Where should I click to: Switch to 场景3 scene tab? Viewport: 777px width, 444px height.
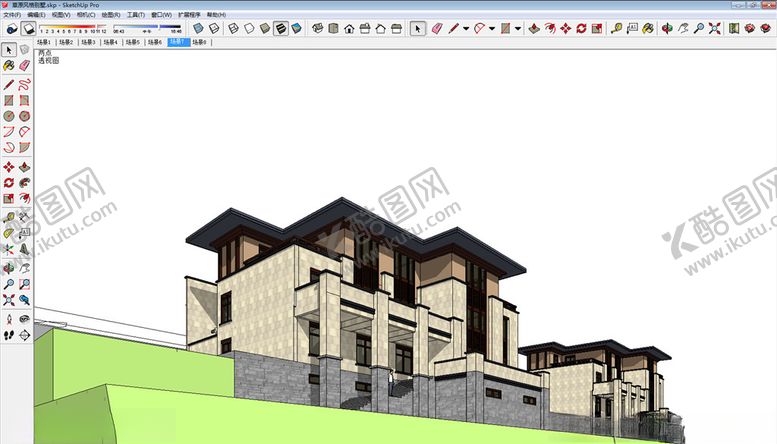pyautogui.click(x=88, y=43)
